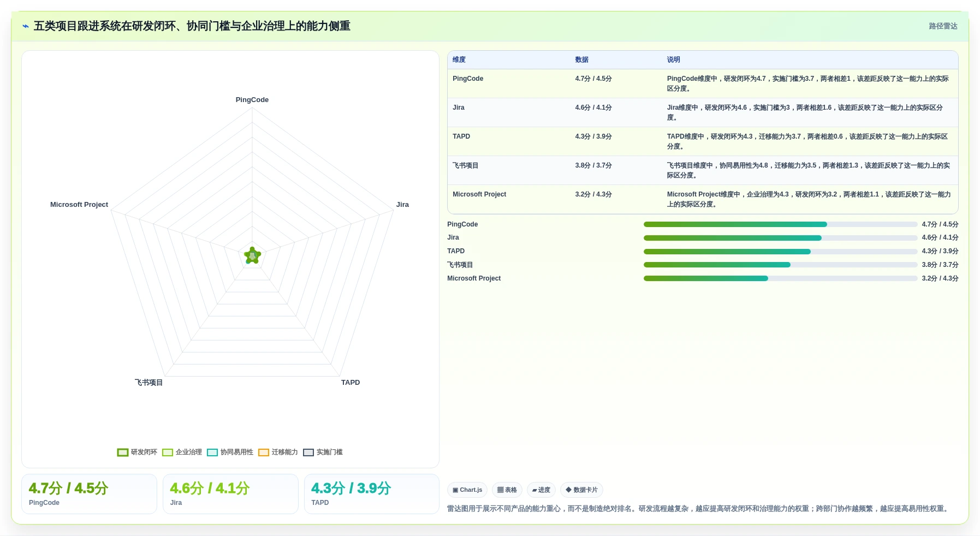Toggle the 实施门槛 legend swatch
Screen dimensions: 980x536
(x=308, y=452)
